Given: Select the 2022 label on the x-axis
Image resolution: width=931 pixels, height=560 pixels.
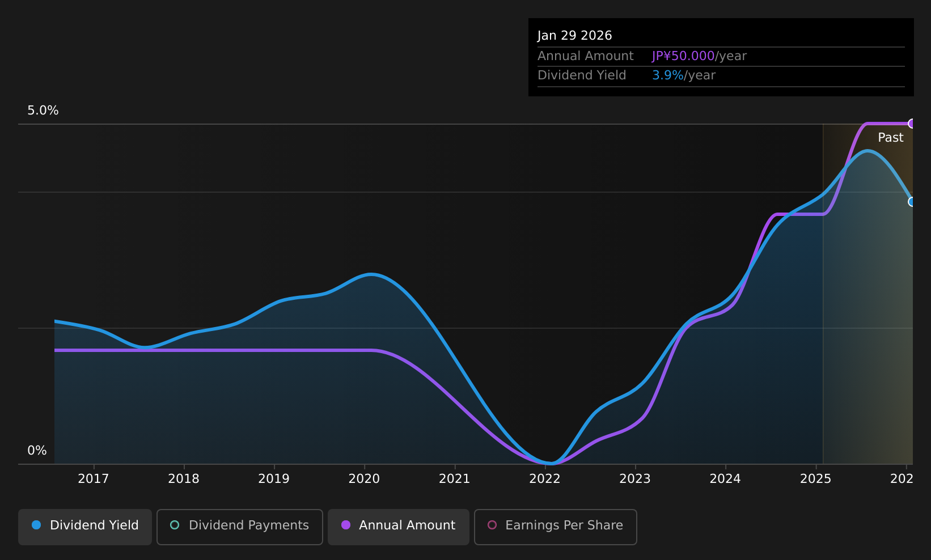Looking at the screenshot, I should pos(545,479).
